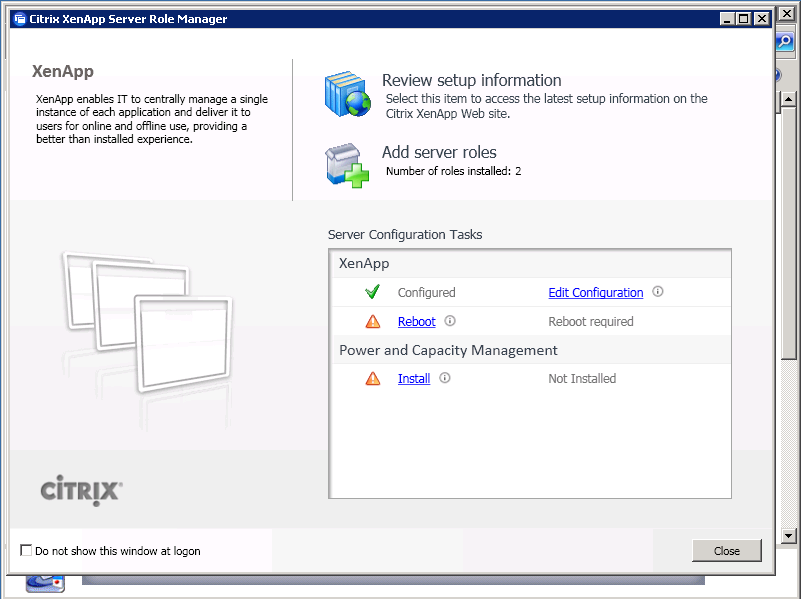Image resolution: width=801 pixels, height=599 pixels.
Task: Open Review setup information heading
Action: point(472,80)
